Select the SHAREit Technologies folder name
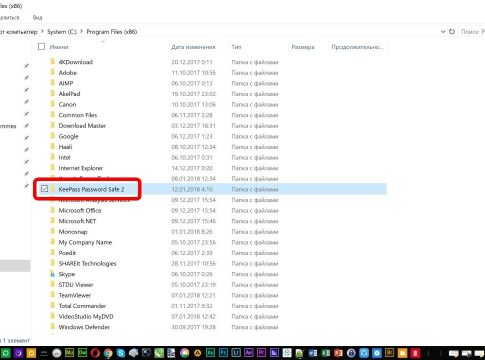 pos(87,263)
